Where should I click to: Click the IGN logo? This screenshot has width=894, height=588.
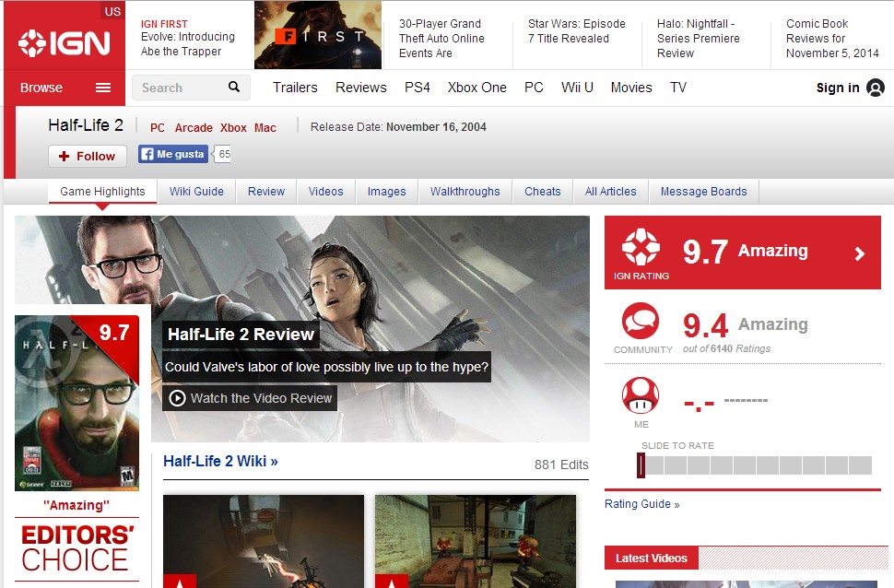pos(65,43)
